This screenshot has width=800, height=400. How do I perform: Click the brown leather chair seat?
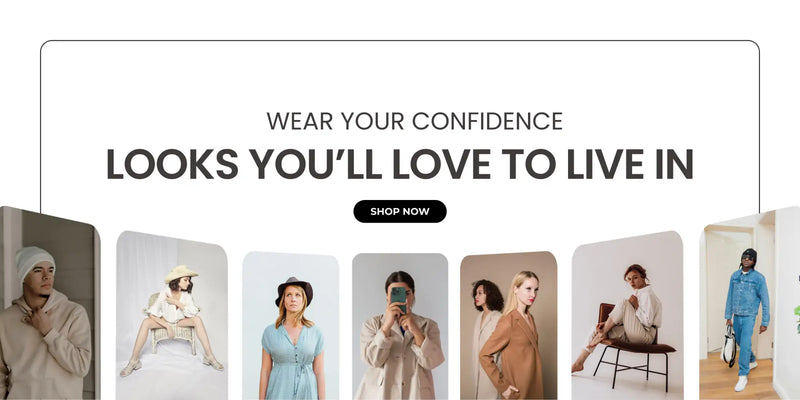click(644, 346)
